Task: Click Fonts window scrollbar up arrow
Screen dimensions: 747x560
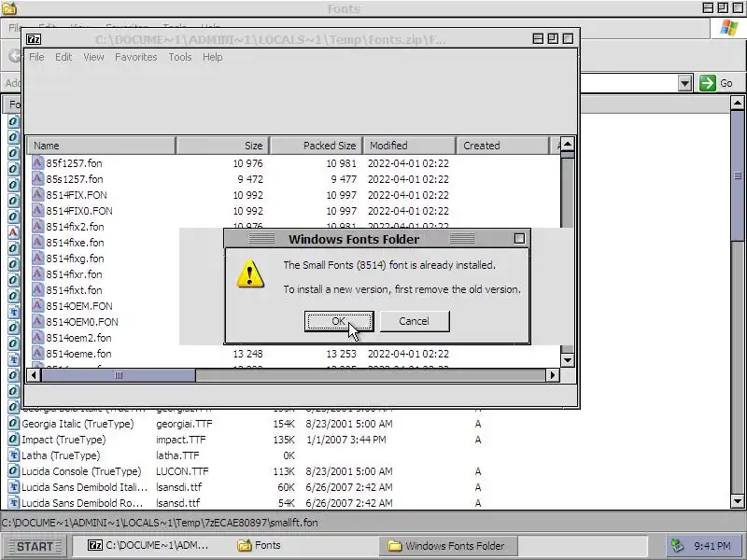Action: [737, 103]
